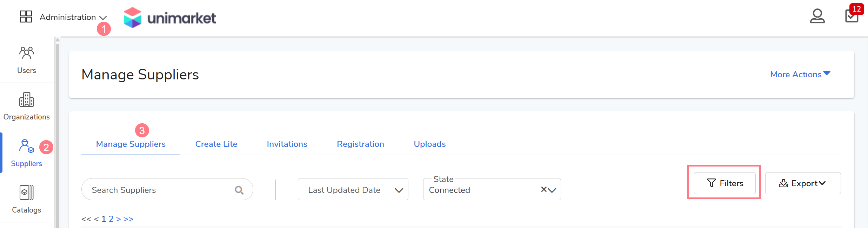The width and height of the screenshot is (868, 228).
Task: Open the Registration tab
Action: coord(360,144)
